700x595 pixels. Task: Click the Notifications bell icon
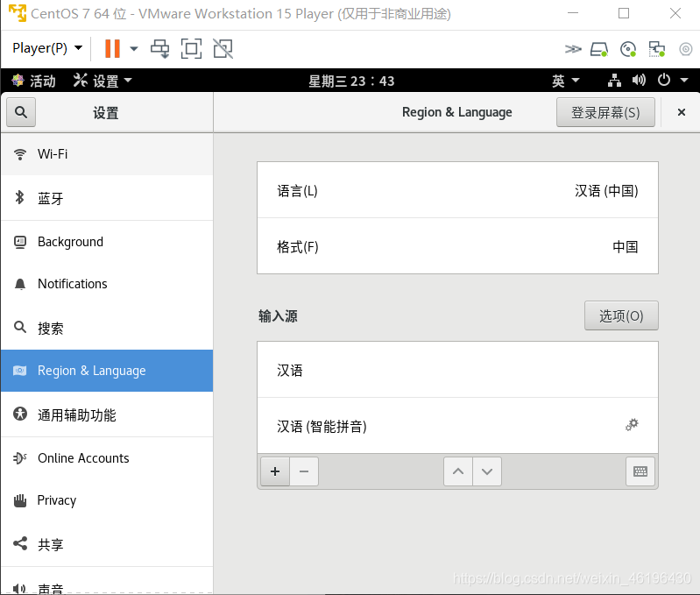(x=19, y=284)
